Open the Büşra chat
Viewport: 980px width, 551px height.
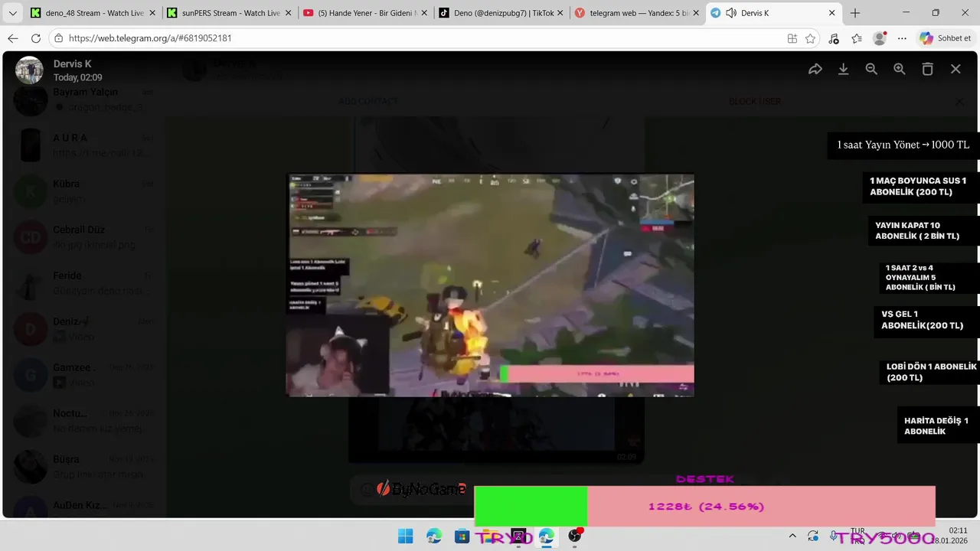(84, 467)
